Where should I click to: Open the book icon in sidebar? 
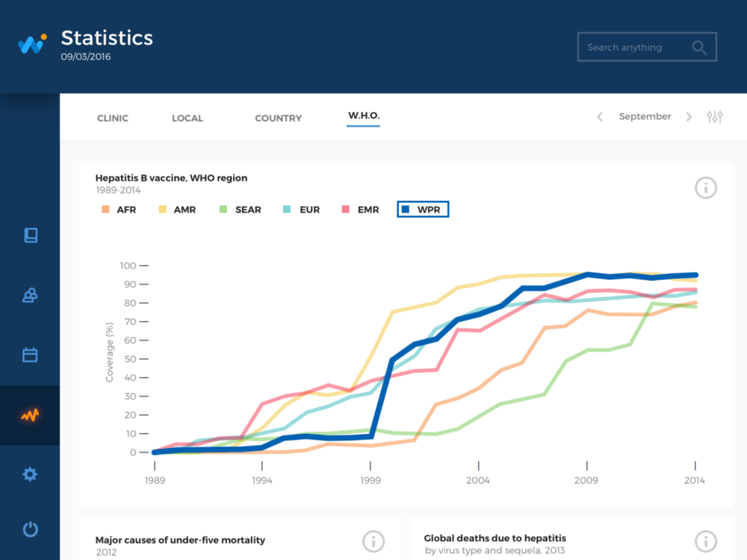pos(31,235)
